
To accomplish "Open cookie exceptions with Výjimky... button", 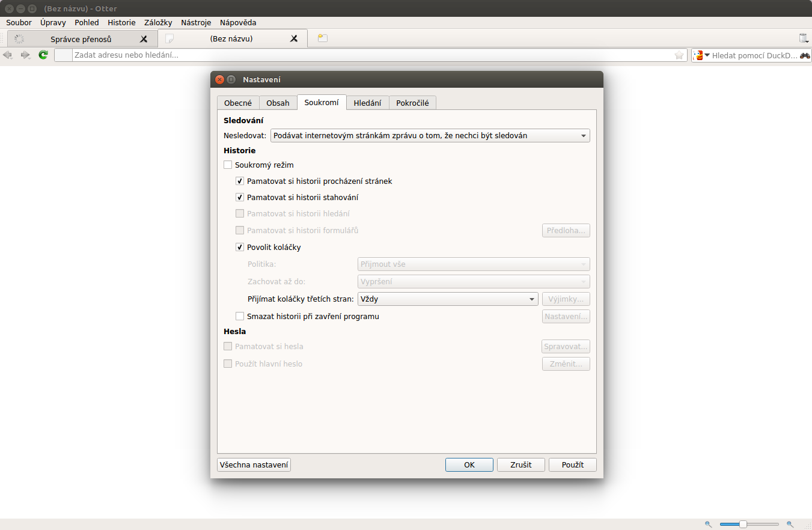I will 566,299.
